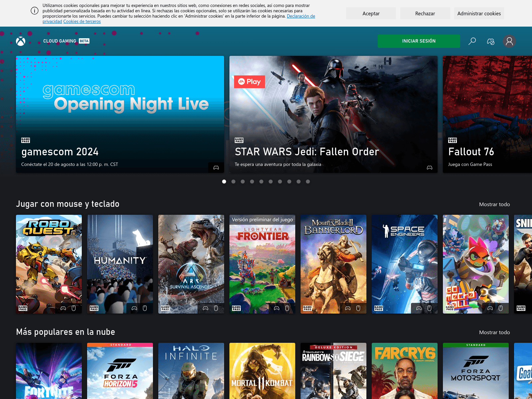Click the mouse icon on Robo Quest card
532x399 pixels.
pos(74,308)
